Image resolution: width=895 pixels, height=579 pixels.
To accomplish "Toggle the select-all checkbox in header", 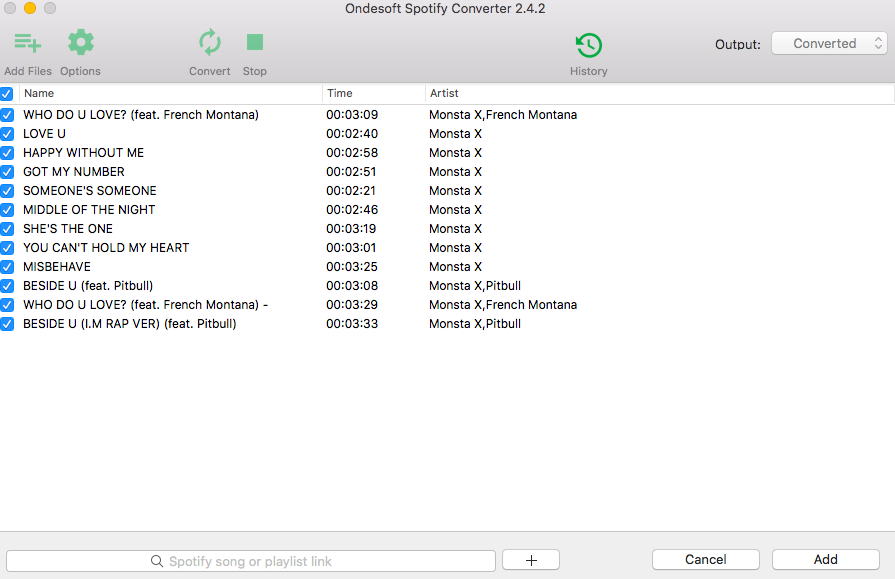I will tap(6, 94).
